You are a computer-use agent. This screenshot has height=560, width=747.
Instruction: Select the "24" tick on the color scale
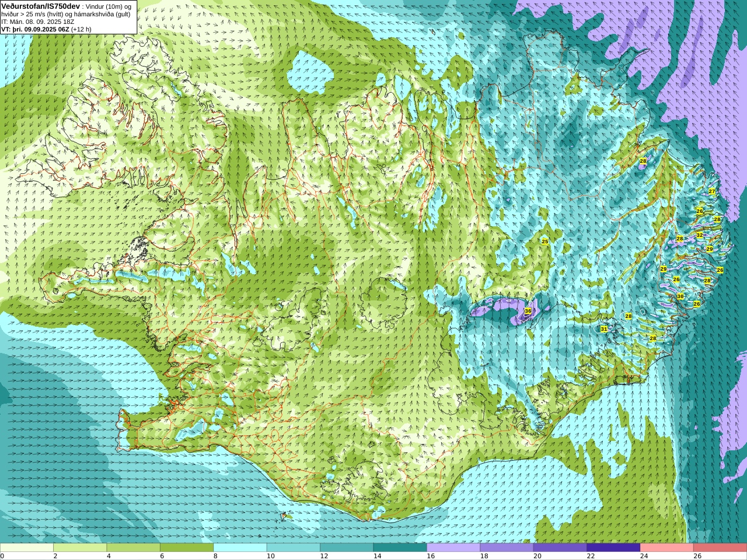tap(644, 556)
